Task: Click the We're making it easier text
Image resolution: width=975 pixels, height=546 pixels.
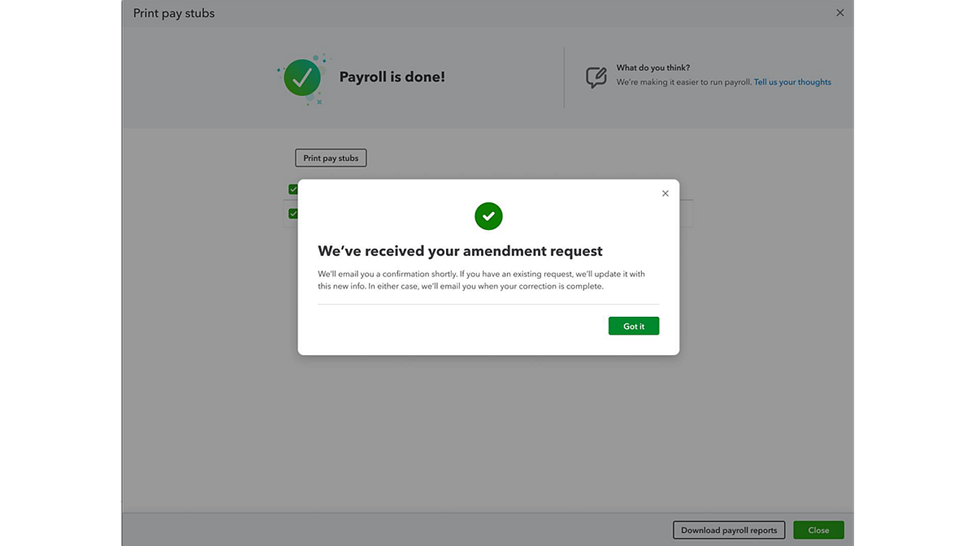Action: (x=684, y=82)
